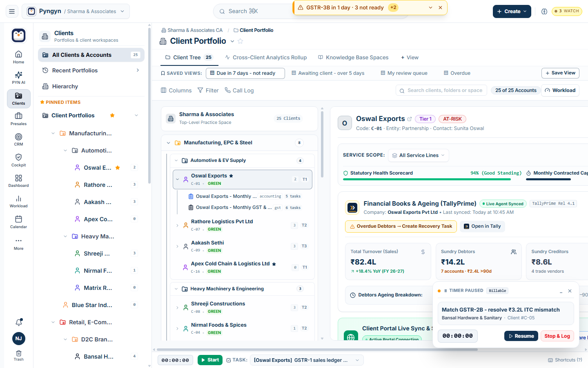Select My review queue saved view
Viewport: 588px width, 368px height.
click(x=404, y=73)
